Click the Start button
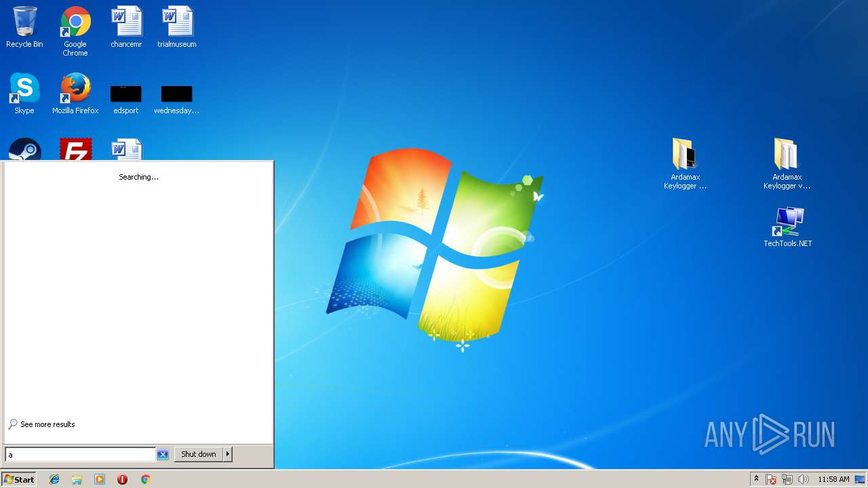 18,479
